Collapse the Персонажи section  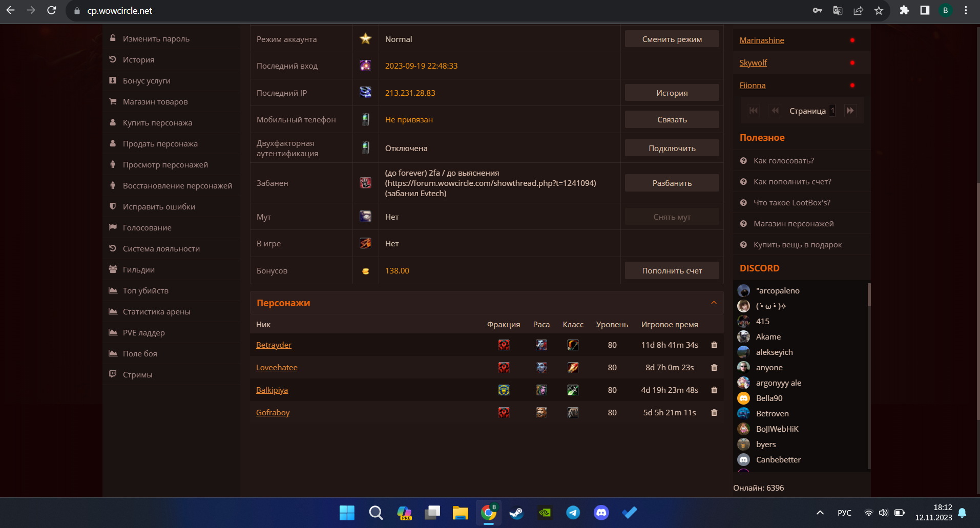pyautogui.click(x=714, y=303)
